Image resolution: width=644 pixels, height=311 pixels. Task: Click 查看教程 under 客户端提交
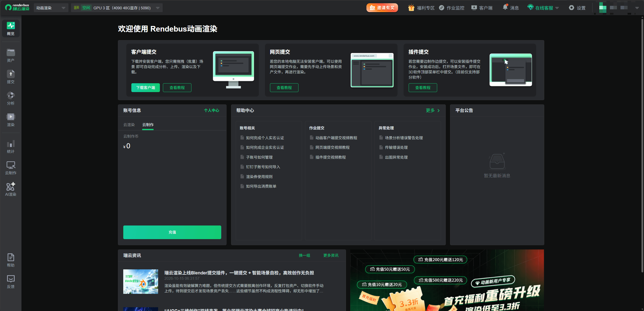tap(177, 88)
